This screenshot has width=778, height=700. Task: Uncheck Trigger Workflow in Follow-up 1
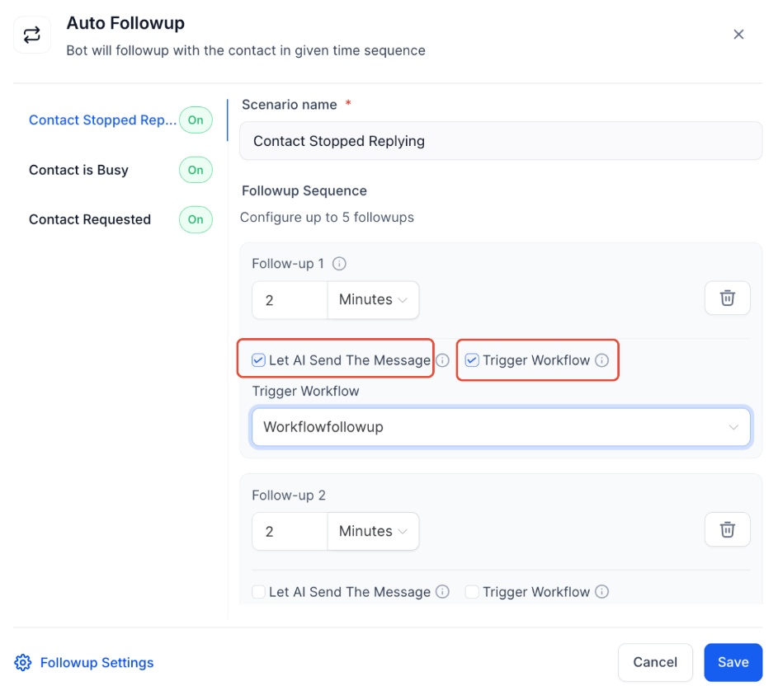(472, 360)
